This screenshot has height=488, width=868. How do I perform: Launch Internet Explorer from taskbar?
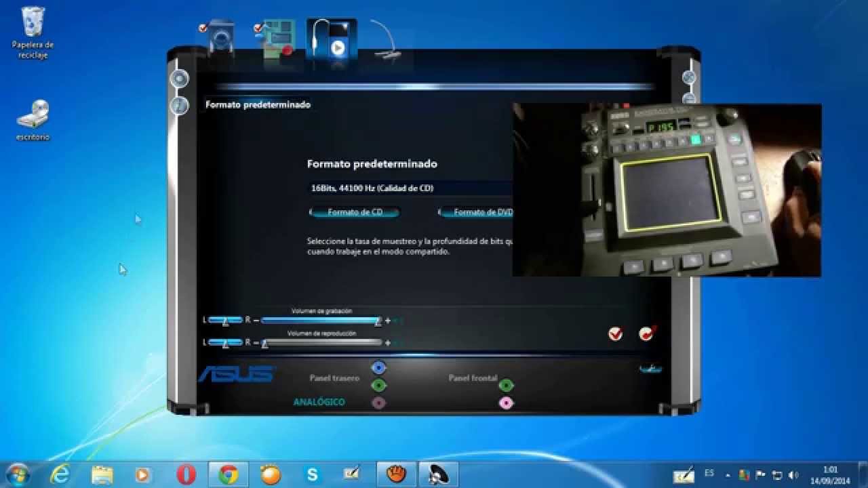tap(60, 474)
